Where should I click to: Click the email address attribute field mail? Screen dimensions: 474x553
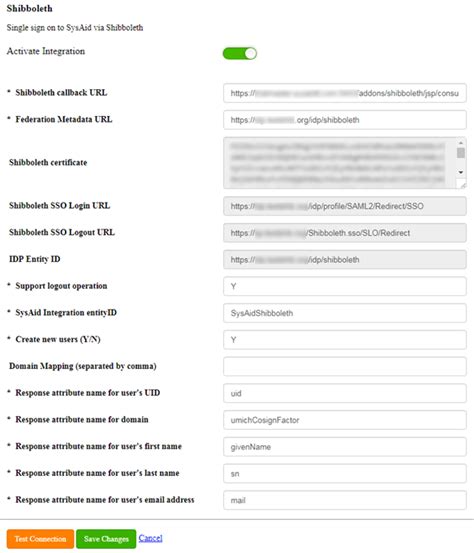point(345,500)
